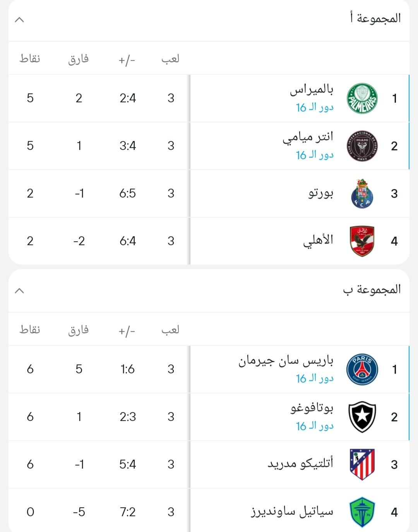The image size is (418, 532).
Task: Open the Palmeiras club crest
Action: tap(362, 98)
